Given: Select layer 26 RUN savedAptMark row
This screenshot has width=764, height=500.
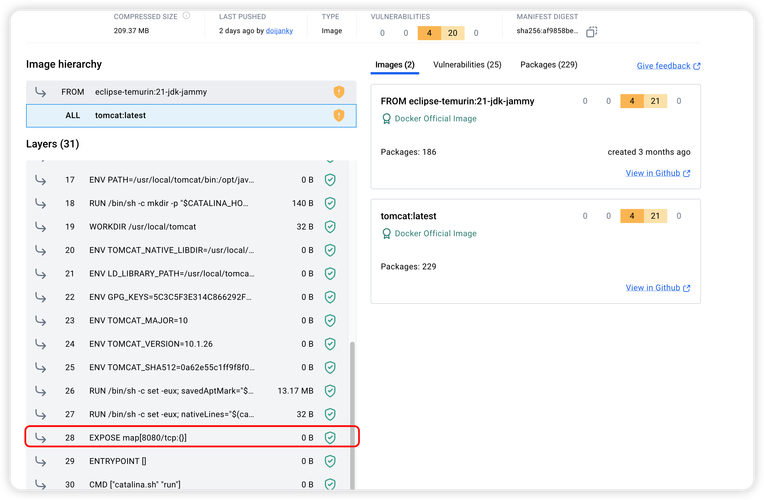Looking at the screenshot, I should (188, 390).
